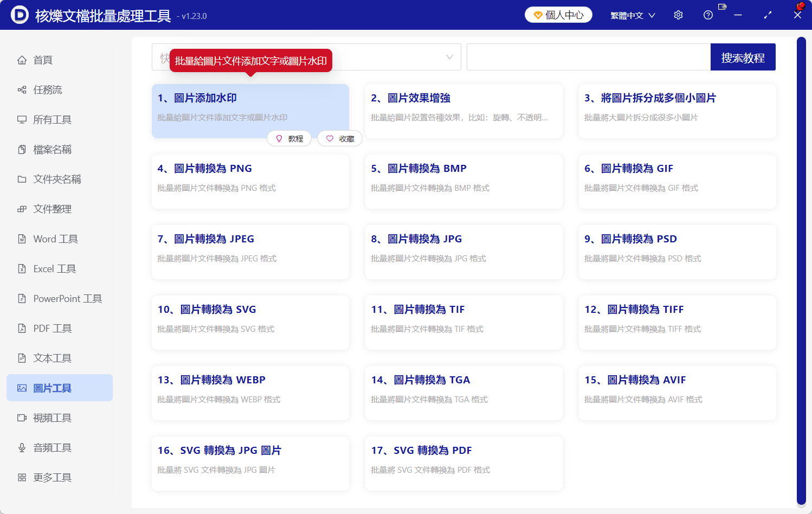Click the vertical scrollbar on right
Image resolution: width=812 pixels, height=514 pixels.
click(x=801, y=271)
